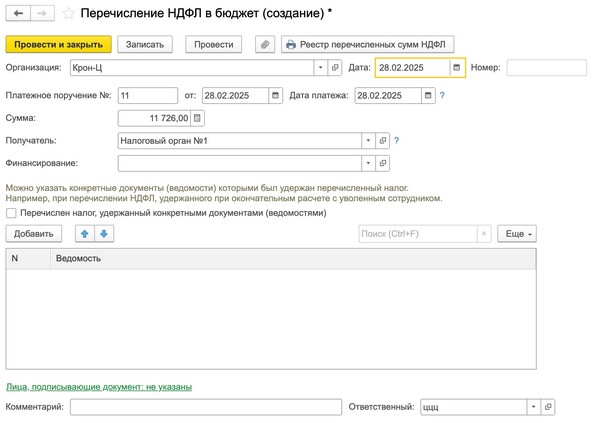Add document to favorites with star icon
This screenshot has height=423, width=600.
pos(68,15)
